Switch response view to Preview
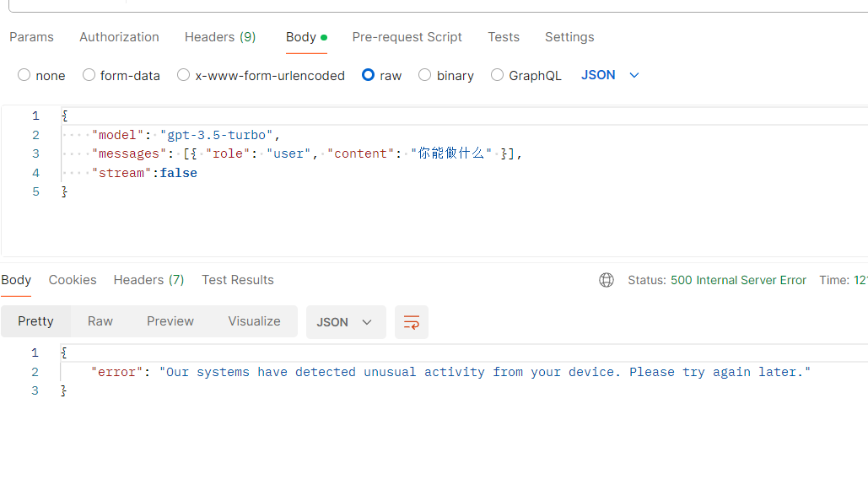The image size is (868, 479). coord(170,321)
